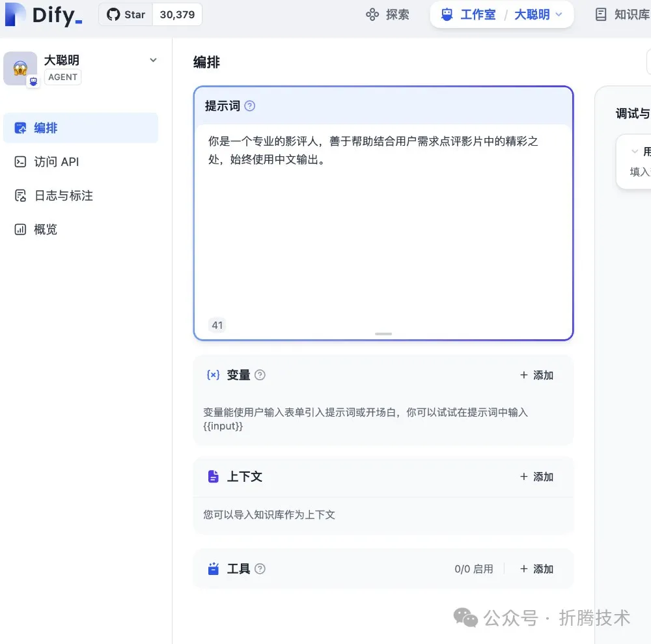Click the 工具 help question-mark icon
Image resolution: width=651 pixels, height=644 pixels.
[x=260, y=568]
